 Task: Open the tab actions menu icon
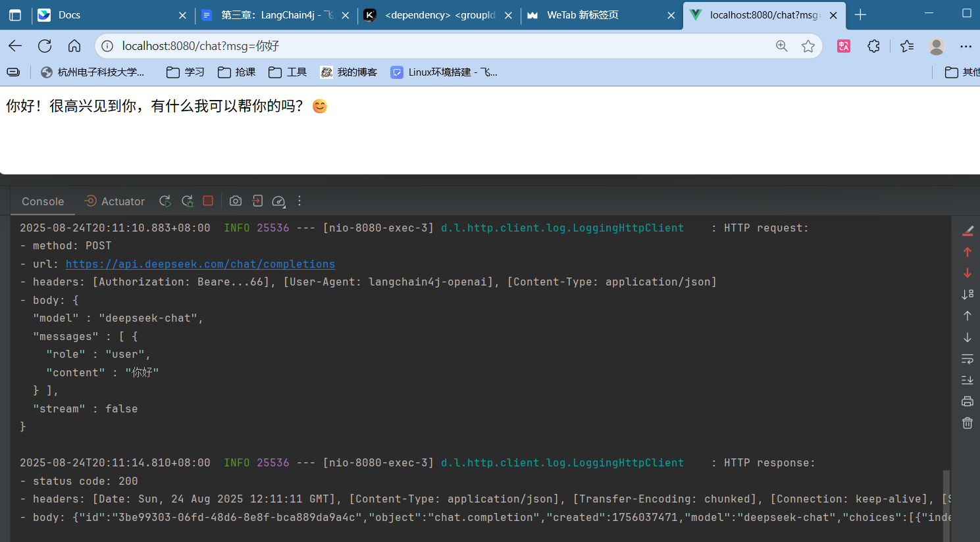[15, 14]
